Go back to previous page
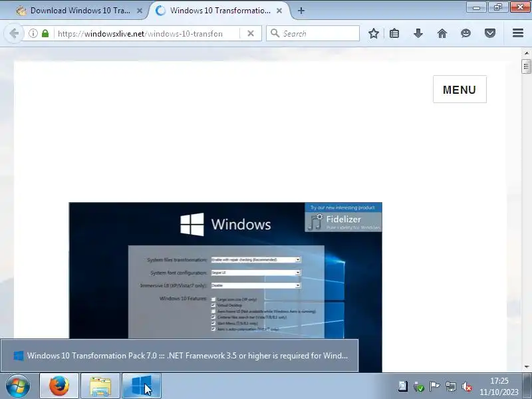This screenshot has width=532, height=399. [14, 33]
